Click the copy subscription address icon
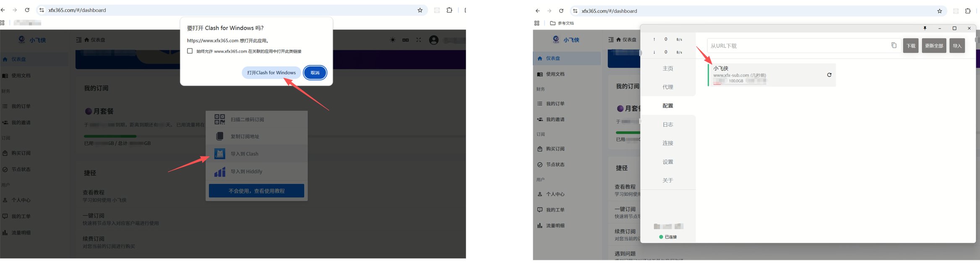The image size is (980, 265). 219,136
